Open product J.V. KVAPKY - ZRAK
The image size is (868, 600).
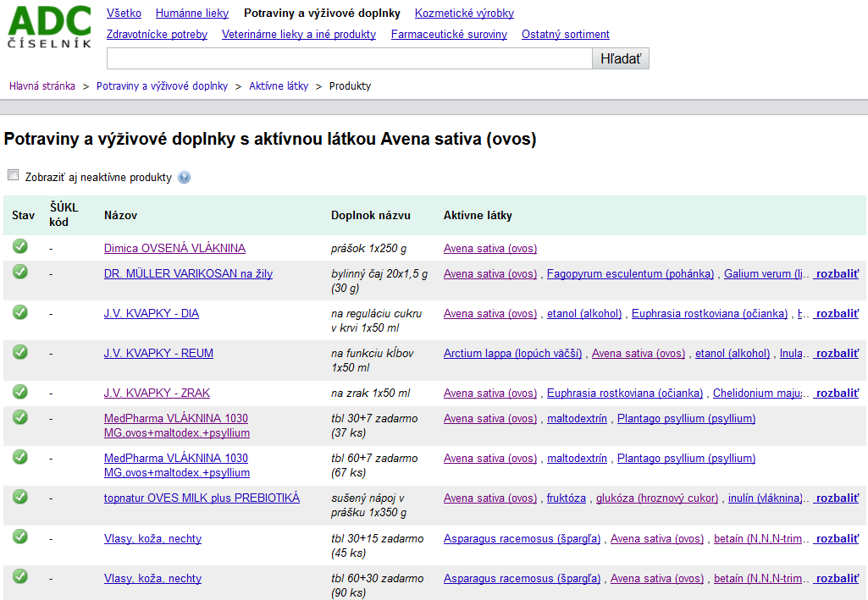[x=158, y=394]
